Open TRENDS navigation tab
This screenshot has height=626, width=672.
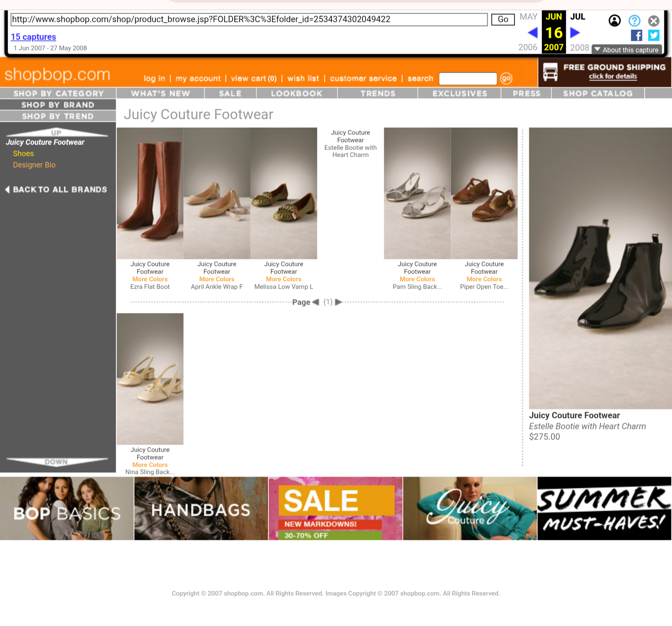378,93
